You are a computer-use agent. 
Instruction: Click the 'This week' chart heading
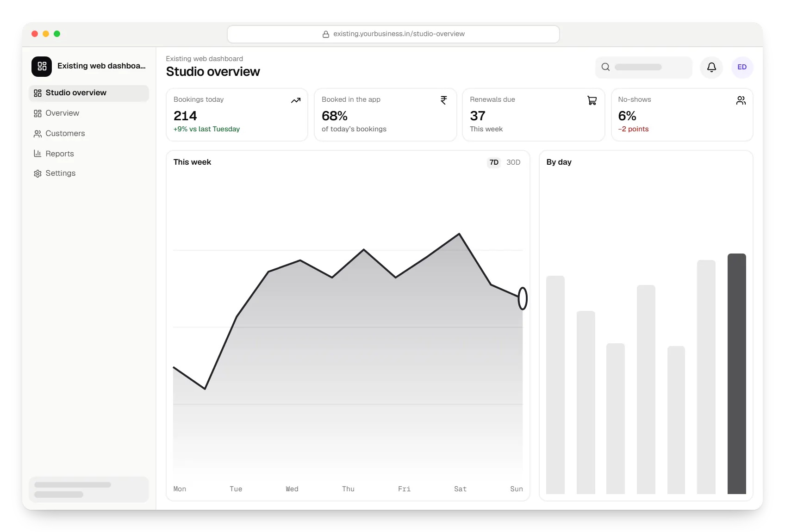coord(192,162)
